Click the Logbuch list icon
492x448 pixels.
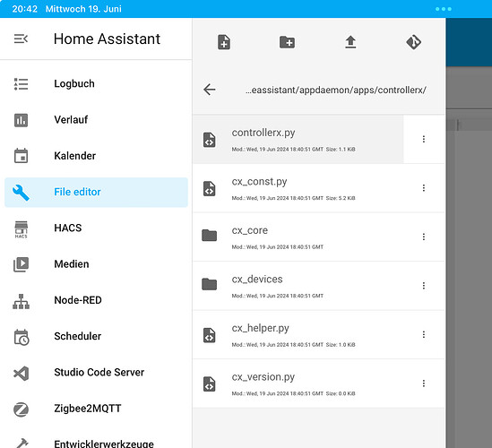(21, 84)
